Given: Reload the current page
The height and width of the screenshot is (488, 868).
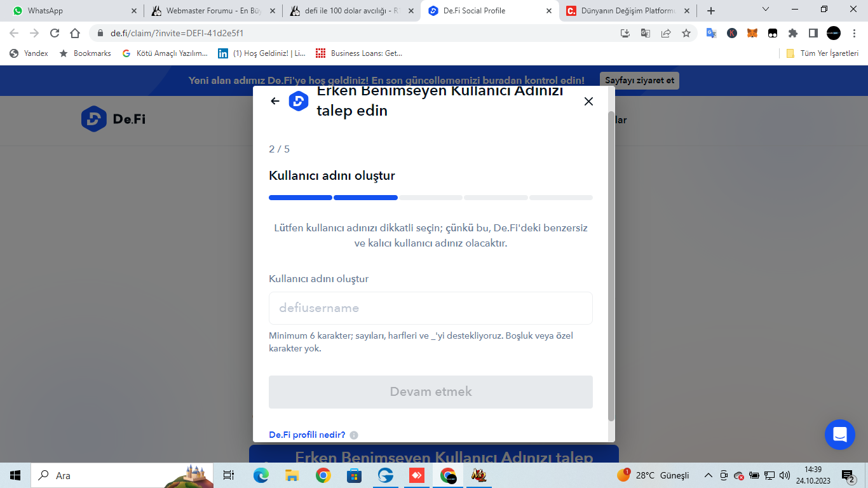Looking at the screenshot, I should coord(55,33).
